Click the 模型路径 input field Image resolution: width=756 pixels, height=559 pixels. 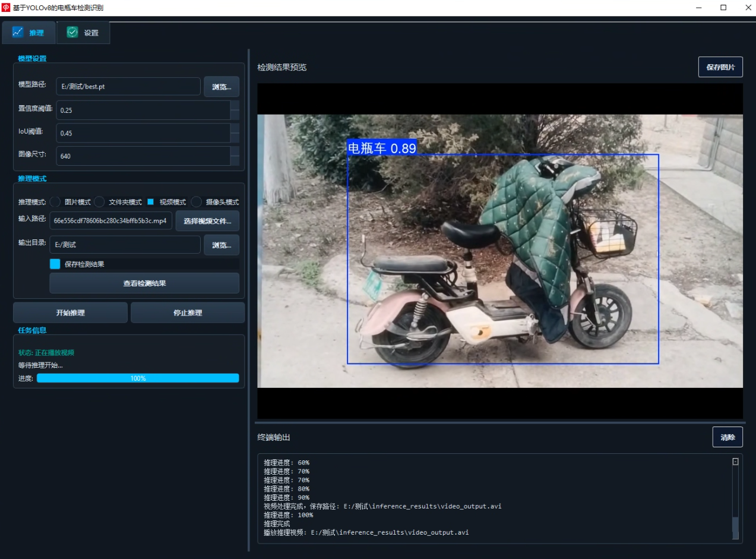[x=128, y=86]
